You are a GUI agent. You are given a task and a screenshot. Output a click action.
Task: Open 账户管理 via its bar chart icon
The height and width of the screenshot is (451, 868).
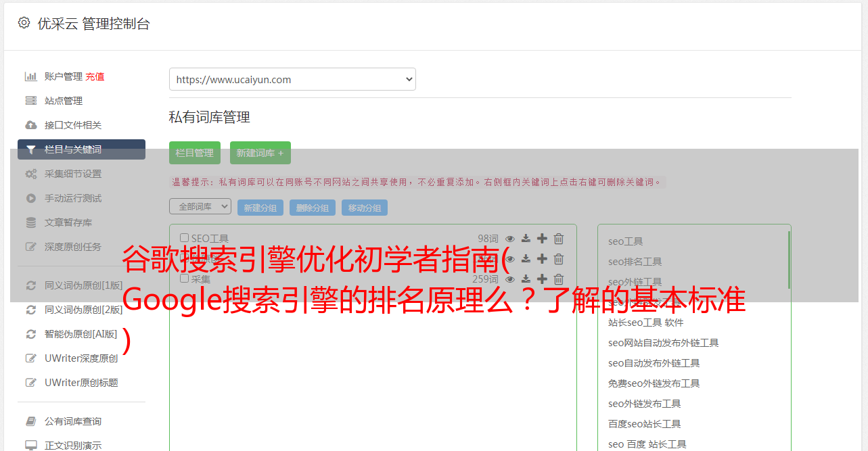[31, 76]
